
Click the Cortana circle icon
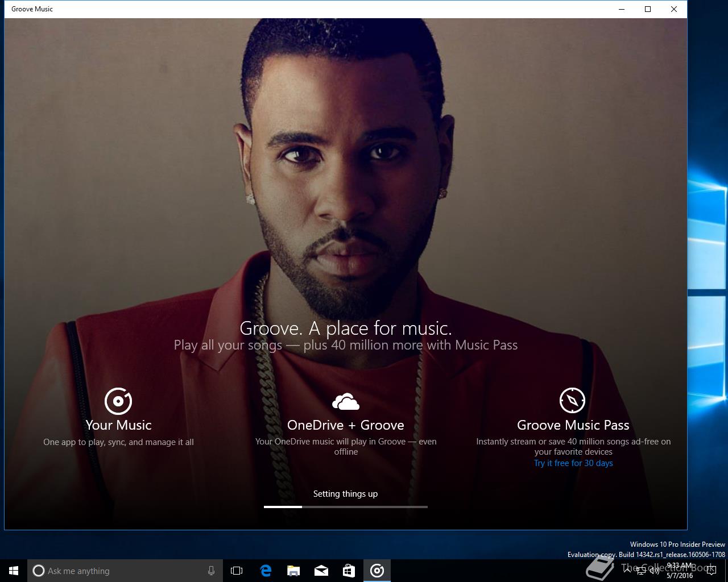pos(39,571)
